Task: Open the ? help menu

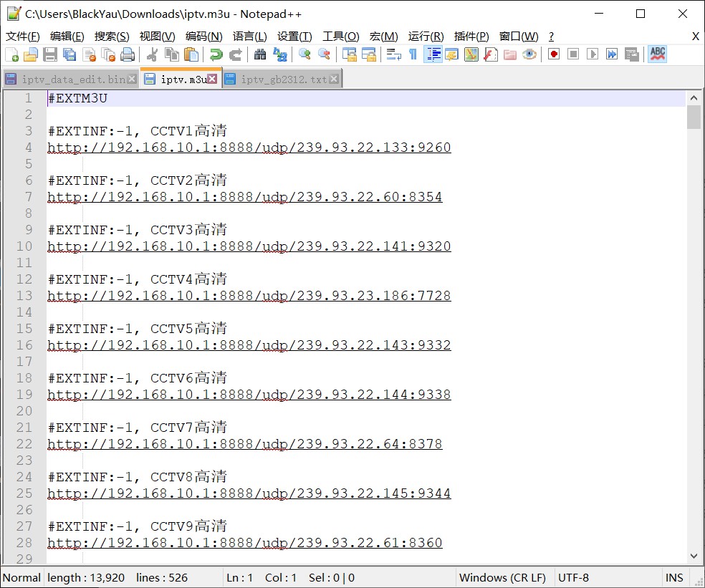Action: [x=551, y=37]
